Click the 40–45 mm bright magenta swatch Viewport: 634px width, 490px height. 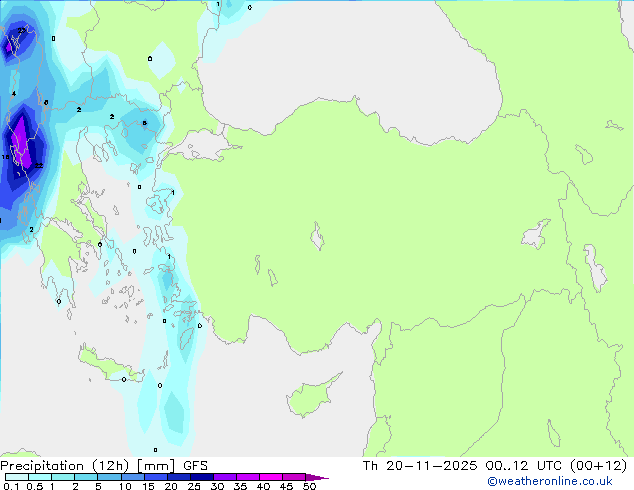(271, 477)
